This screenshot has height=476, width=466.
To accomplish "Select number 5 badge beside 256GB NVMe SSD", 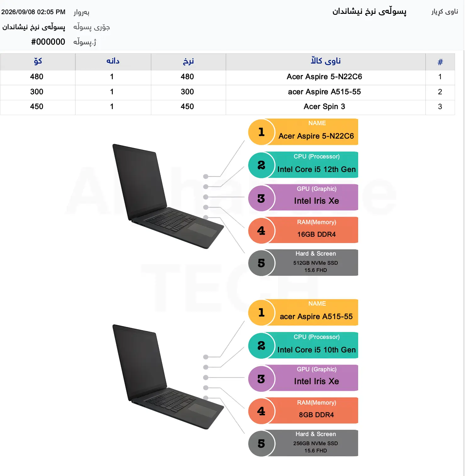I will coord(261,444).
